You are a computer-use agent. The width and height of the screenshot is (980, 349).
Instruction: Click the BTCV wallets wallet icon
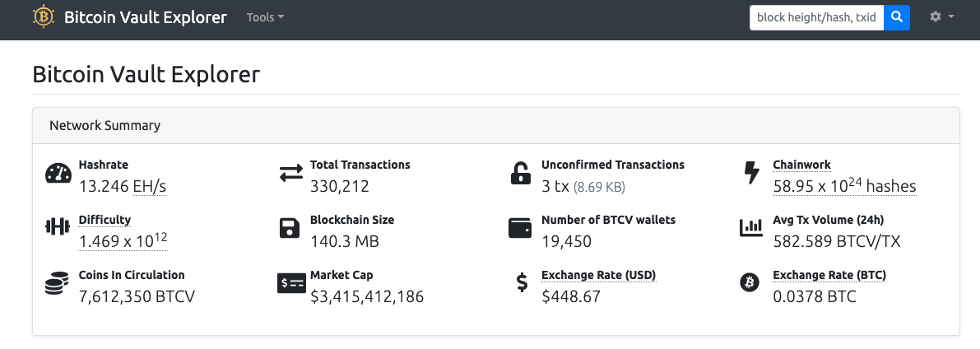click(x=521, y=228)
